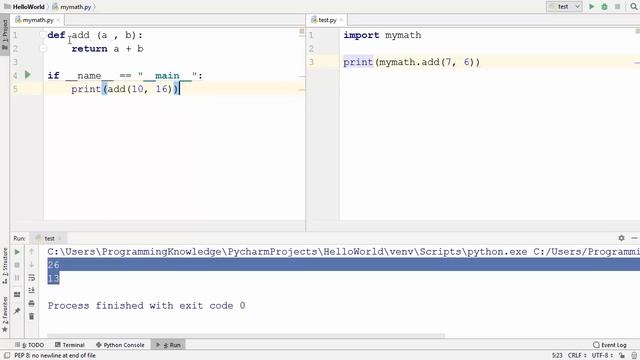The height and width of the screenshot is (360, 640).
Task: Rerun 'test' from the Run panel
Action: [x=17, y=252]
